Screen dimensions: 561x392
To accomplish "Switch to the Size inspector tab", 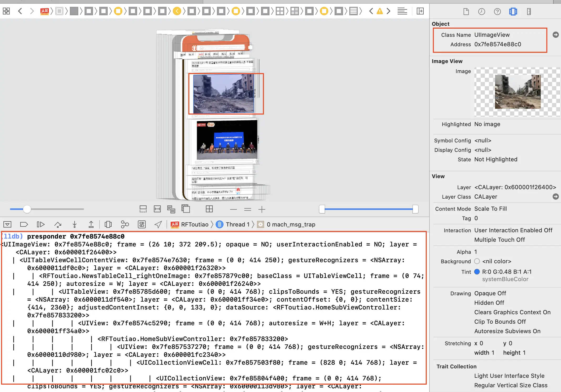I will [x=529, y=12].
